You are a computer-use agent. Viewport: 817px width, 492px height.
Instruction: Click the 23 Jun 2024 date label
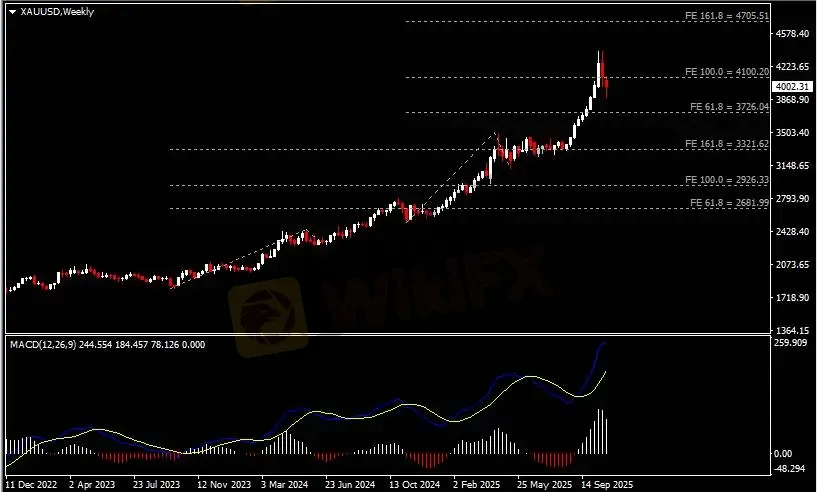coord(350,484)
